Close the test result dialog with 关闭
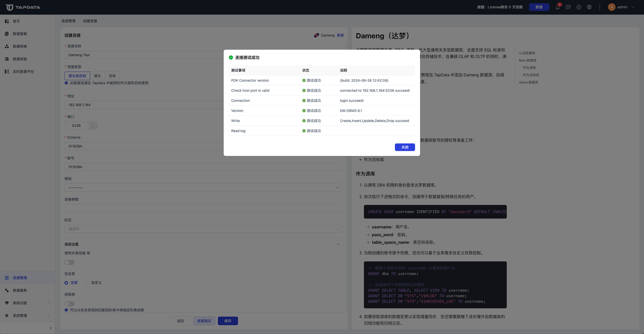Image resolution: width=644 pixels, height=334 pixels. click(x=405, y=147)
